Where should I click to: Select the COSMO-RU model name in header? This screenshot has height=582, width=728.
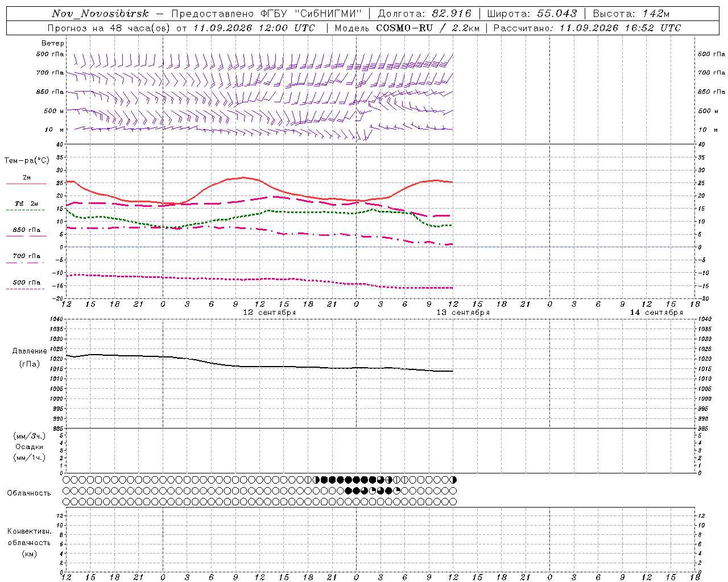tap(406, 28)
